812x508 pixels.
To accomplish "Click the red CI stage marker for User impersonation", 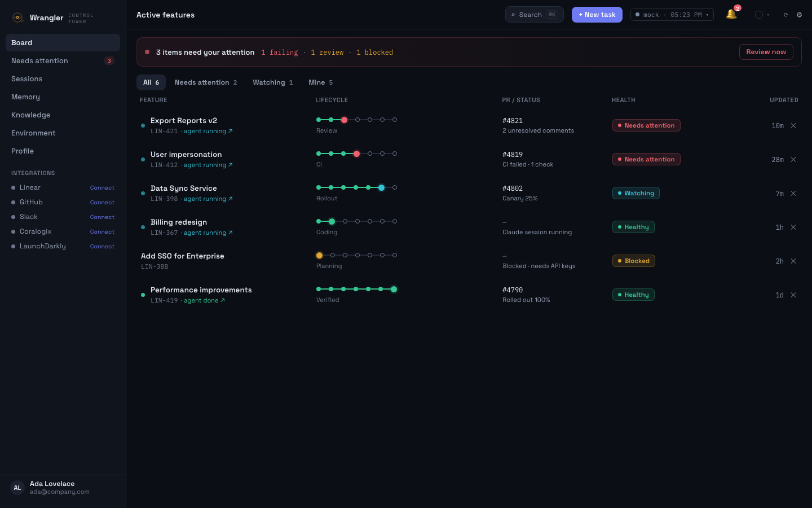I will pos(356,154).
